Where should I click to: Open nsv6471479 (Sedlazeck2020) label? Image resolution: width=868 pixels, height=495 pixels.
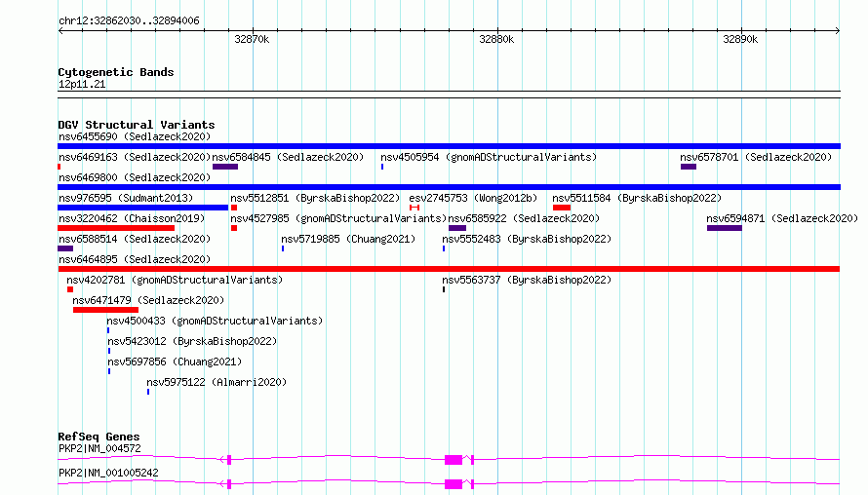tap(148, 300)
